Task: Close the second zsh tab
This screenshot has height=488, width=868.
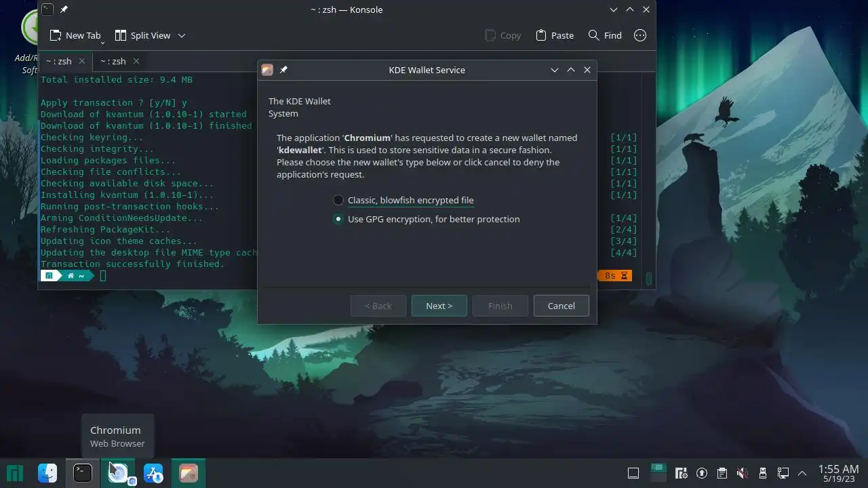Action: point(136,61)
